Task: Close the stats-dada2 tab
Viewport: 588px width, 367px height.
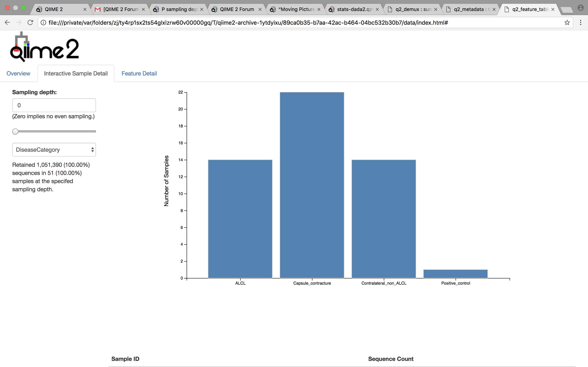Action: tap(377, 9)
